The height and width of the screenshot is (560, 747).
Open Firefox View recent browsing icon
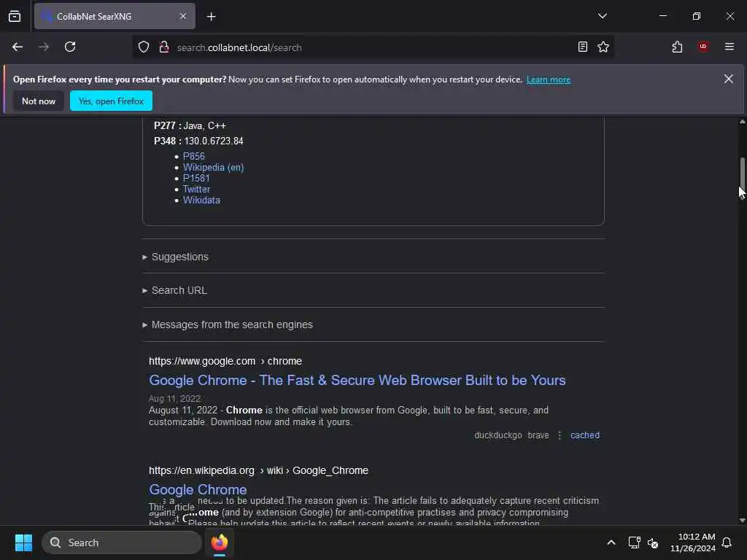pyautogui.click(x=15, y=16)
